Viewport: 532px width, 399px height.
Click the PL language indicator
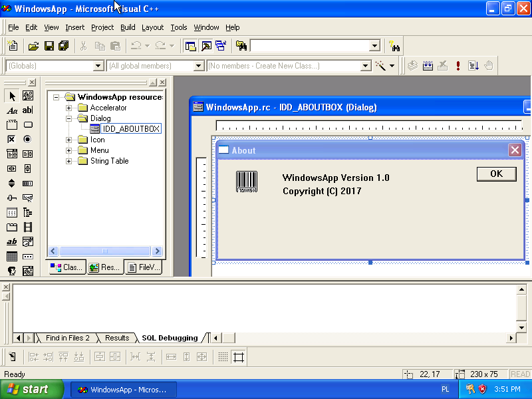pos(446,390)
